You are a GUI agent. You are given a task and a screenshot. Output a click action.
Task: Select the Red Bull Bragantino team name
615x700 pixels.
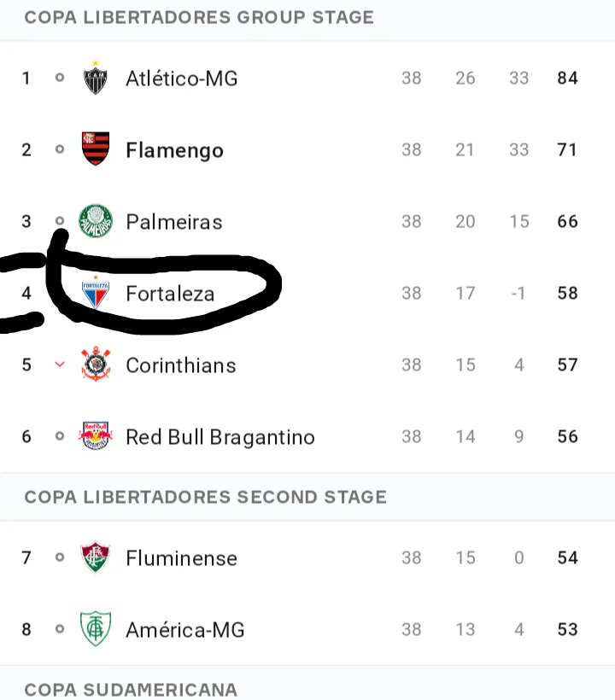pyautogui.click(x=220, y=436)
